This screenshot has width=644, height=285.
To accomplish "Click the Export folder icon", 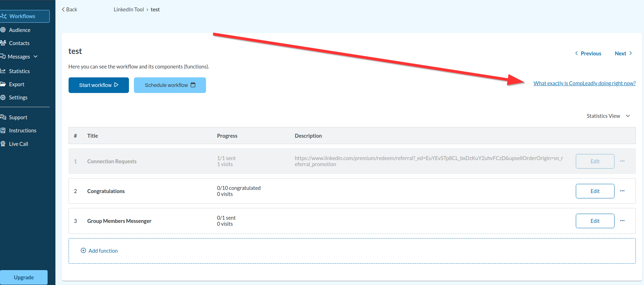I will [3, 84].
